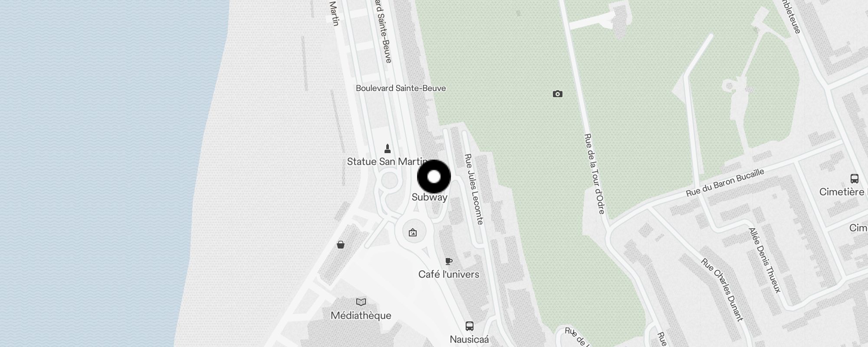Select the Médiathèque book icon
Viewport: 868px width, 347px height.
[361, 302]
